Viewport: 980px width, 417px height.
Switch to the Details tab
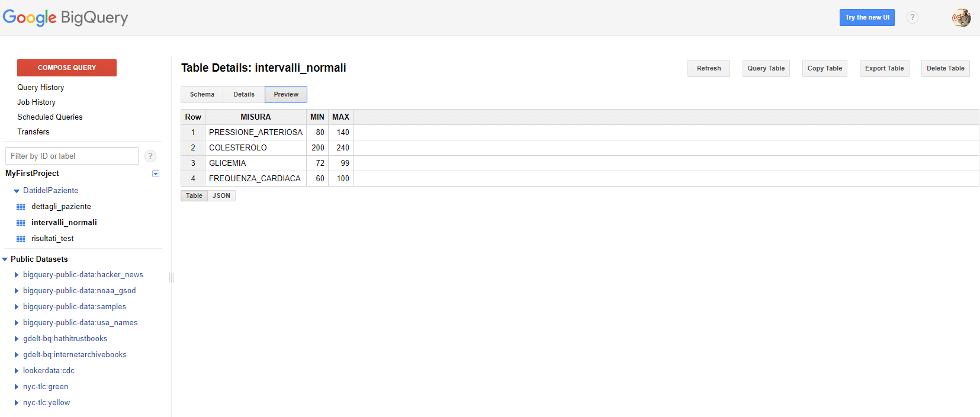pos(244,94)
